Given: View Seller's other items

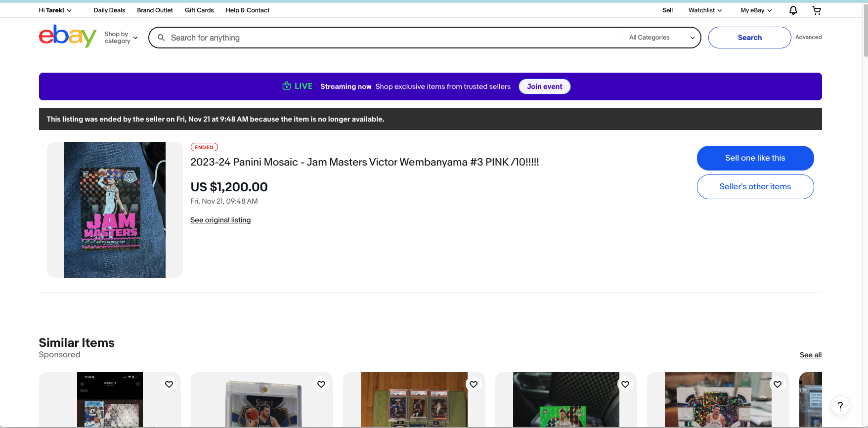Looking at the screenshot, I should (x=755, y=187).
